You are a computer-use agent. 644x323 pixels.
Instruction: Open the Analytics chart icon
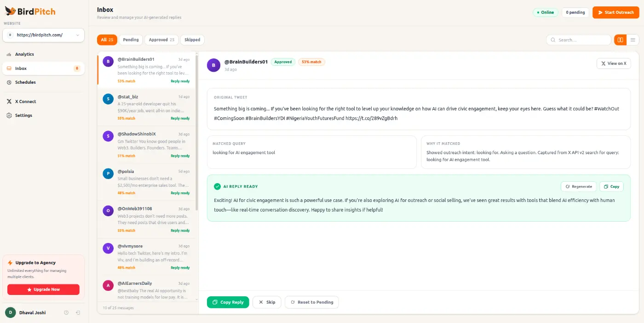point(9,54)
